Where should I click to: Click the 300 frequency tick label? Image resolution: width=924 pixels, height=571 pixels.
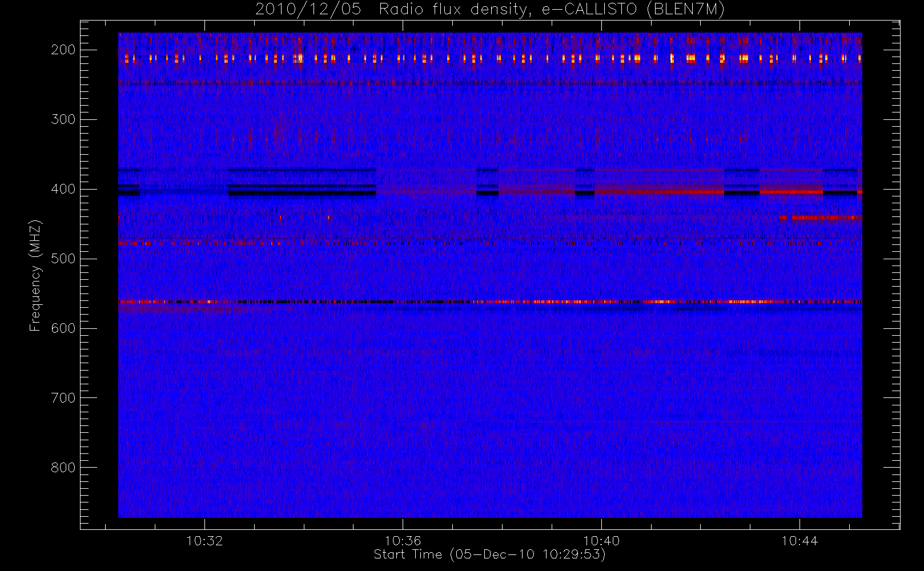63,119
